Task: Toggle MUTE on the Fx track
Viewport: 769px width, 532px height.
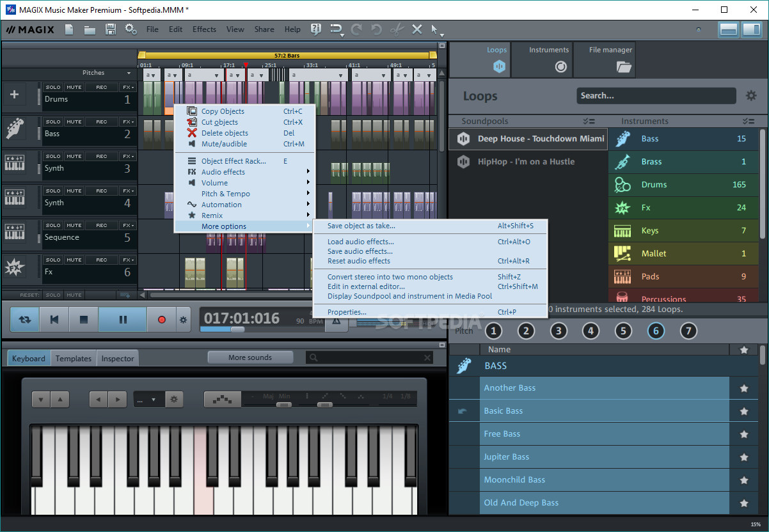Action: click(74, 260)
